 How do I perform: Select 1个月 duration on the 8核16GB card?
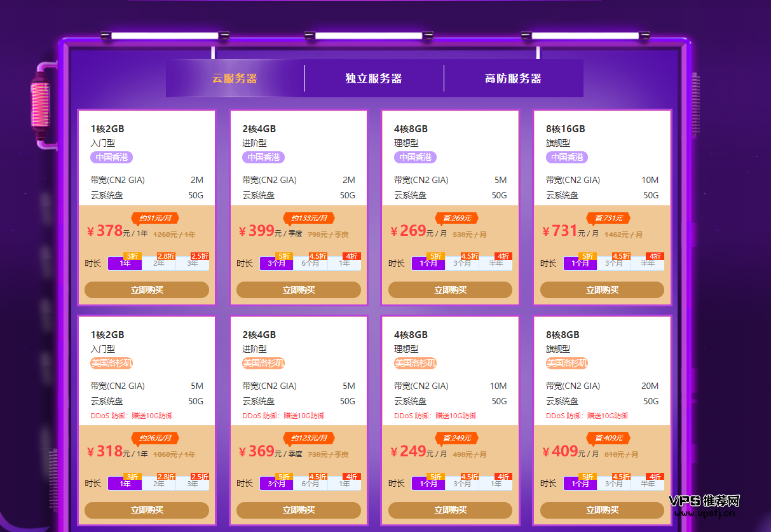click(x=580, y=263)
